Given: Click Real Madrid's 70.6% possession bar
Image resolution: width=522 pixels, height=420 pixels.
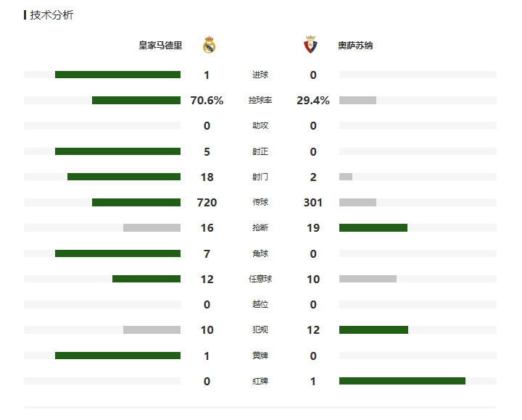Looking at the screenshot, I should coord(136,100).
